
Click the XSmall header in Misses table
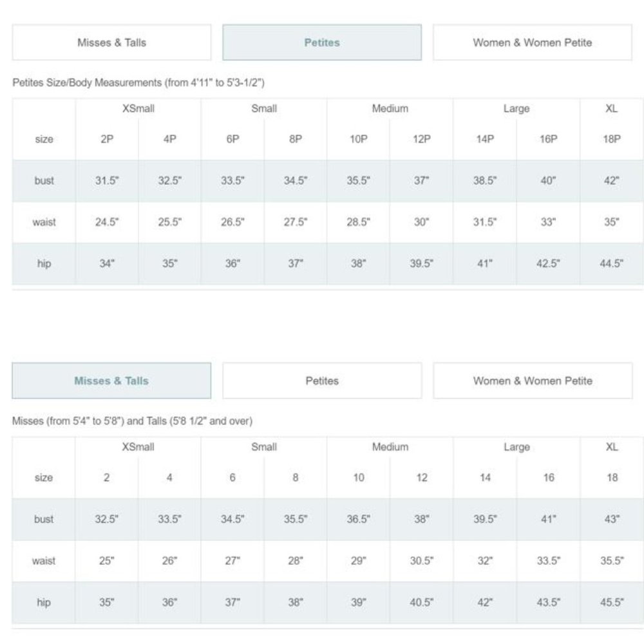pyautogui.click(x=138, y=447)
